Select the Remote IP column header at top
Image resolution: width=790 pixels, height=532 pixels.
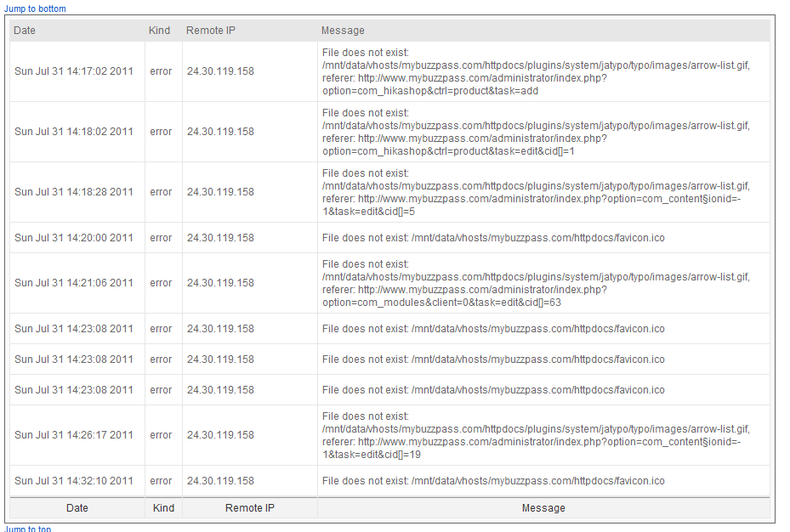[211, 31]
